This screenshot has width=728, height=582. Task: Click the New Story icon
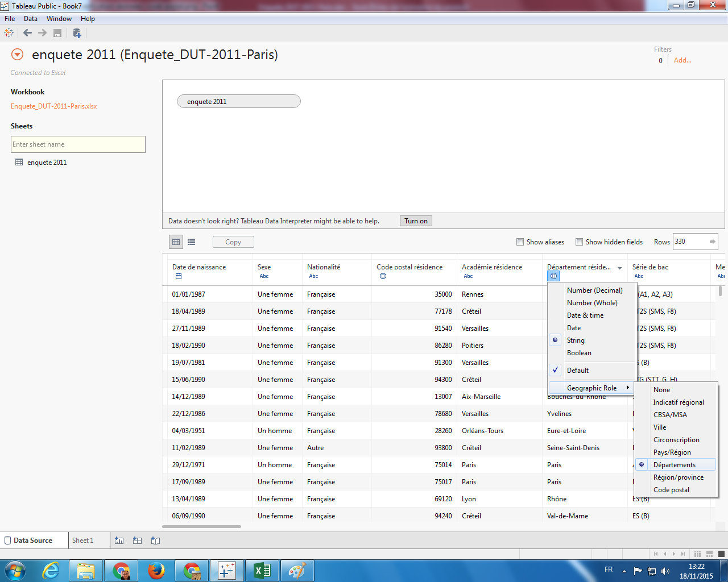point(155,541)
